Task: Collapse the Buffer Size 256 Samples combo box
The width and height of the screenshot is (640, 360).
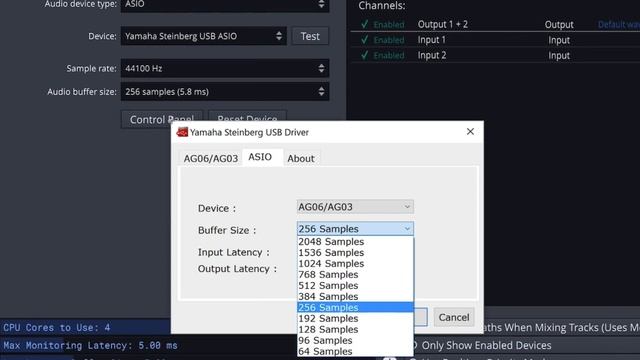Action: coord(355,229)
